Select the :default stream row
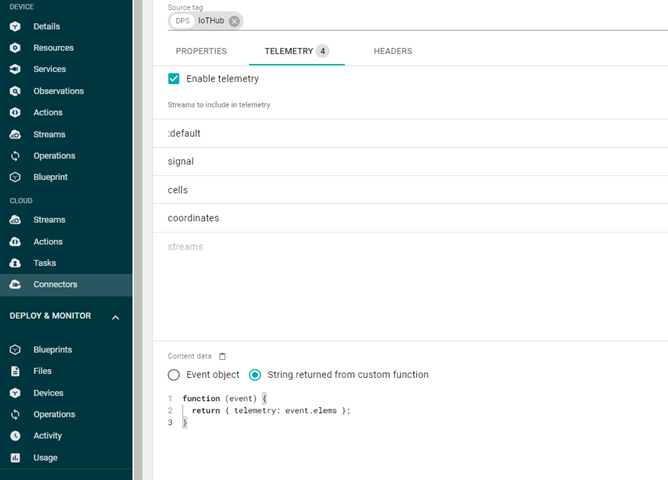This screenshot has width=668, height=480. (x=410, y=133)
